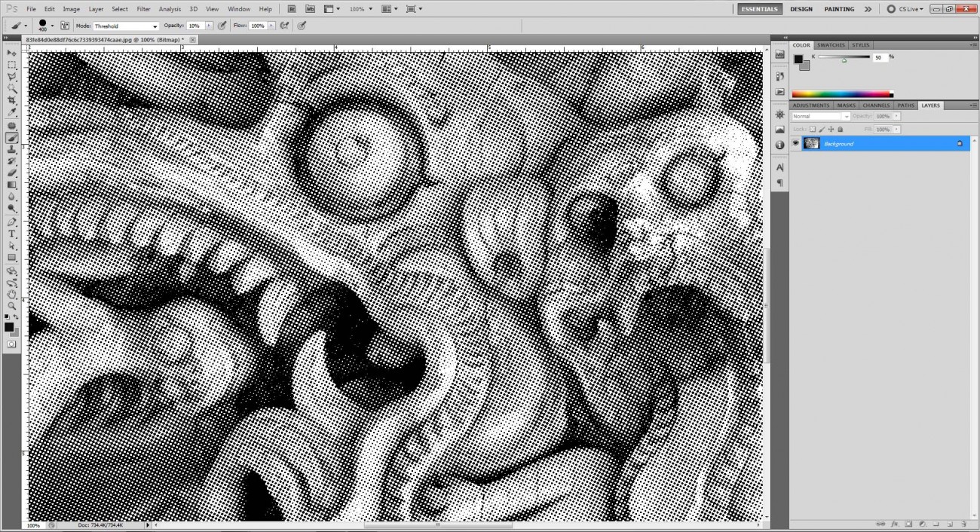Click the add layer style fx button
The width and height of the screenshot is (980, 532).
[894, 523]
